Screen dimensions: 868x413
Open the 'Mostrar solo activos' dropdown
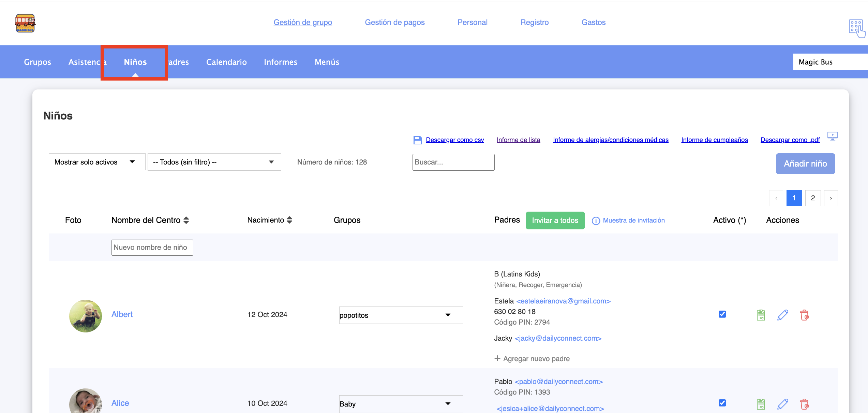[x=97, y=162]
